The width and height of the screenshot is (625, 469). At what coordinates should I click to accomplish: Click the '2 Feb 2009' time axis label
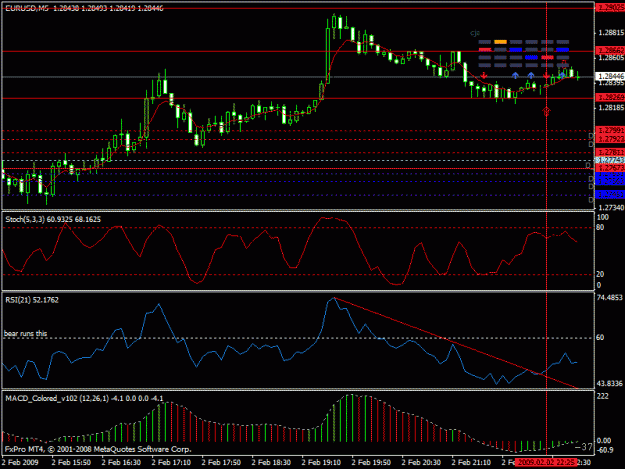click(x=20, y=462)
